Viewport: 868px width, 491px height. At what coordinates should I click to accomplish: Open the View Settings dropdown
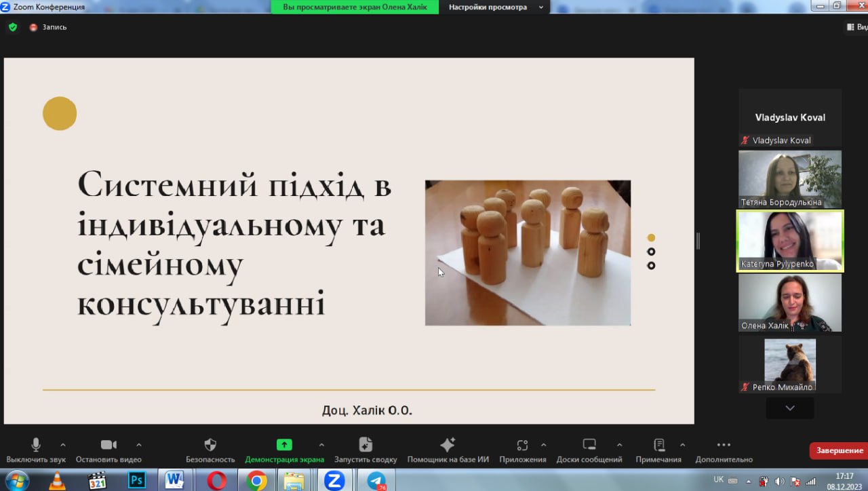tap(494, 7)
